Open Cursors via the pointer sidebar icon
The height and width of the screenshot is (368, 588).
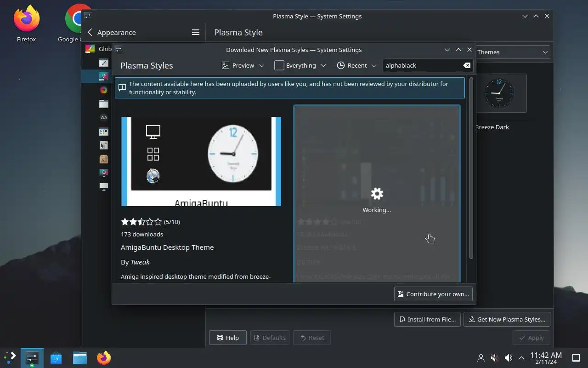coord(104,145)
